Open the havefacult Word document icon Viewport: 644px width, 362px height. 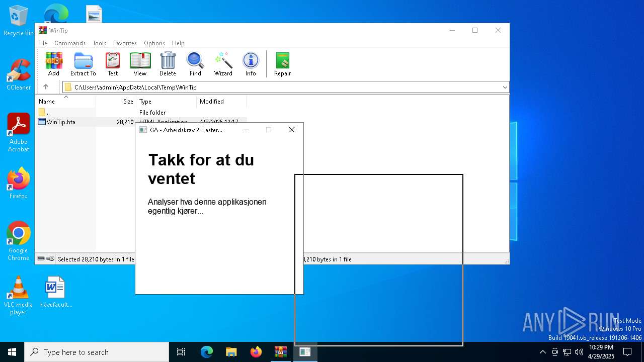(x=55, y=292)
